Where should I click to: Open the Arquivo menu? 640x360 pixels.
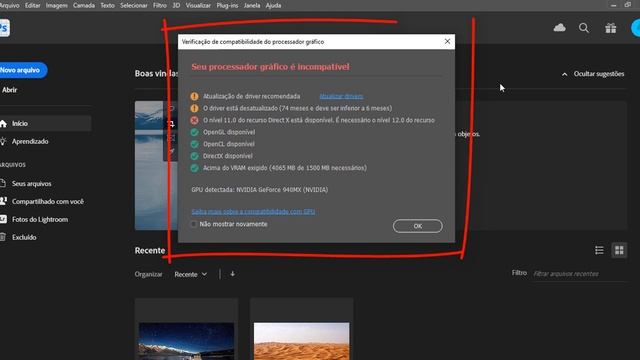[9, 5]
